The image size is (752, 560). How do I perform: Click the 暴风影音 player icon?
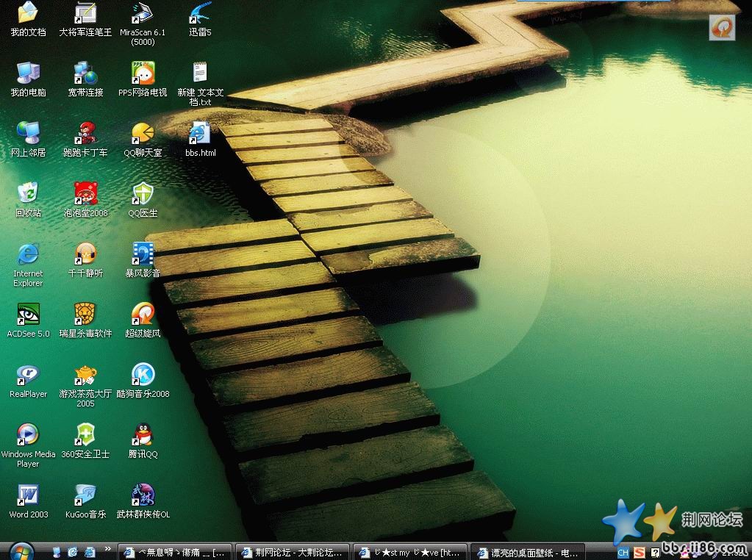point(143,254)
